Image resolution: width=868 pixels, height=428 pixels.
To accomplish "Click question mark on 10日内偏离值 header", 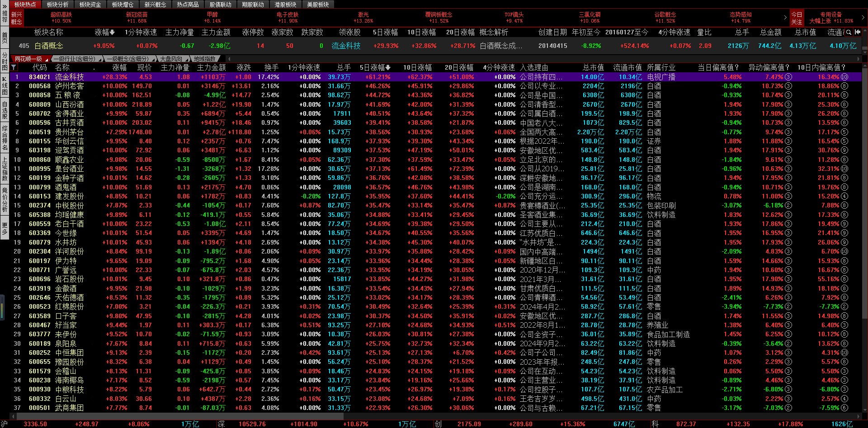I will click(843, 68).
